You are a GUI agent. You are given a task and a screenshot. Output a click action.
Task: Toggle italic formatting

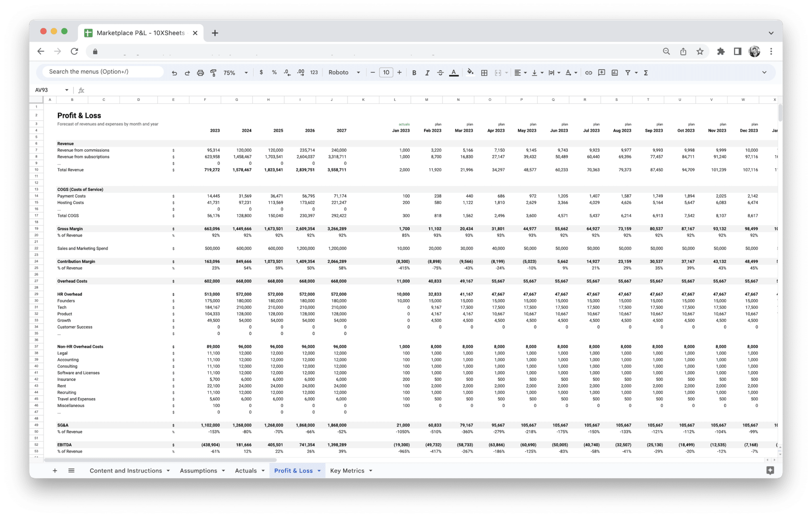(427, 73)
